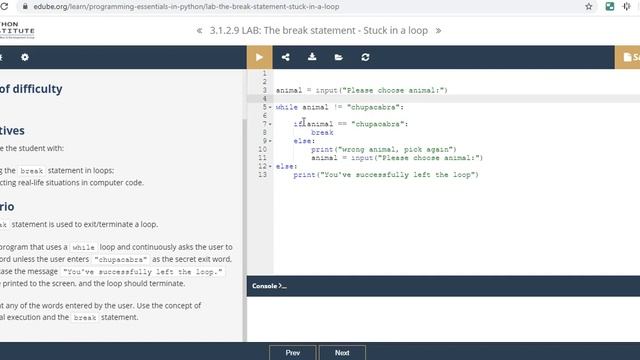The width and height of the screenshot is (640, 360).
Task: Go to next lesson with » arrow
Action: [438, 31]
